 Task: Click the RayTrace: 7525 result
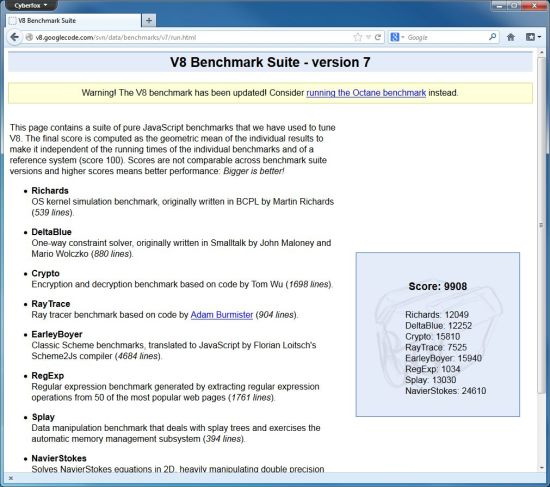[436, 347]
